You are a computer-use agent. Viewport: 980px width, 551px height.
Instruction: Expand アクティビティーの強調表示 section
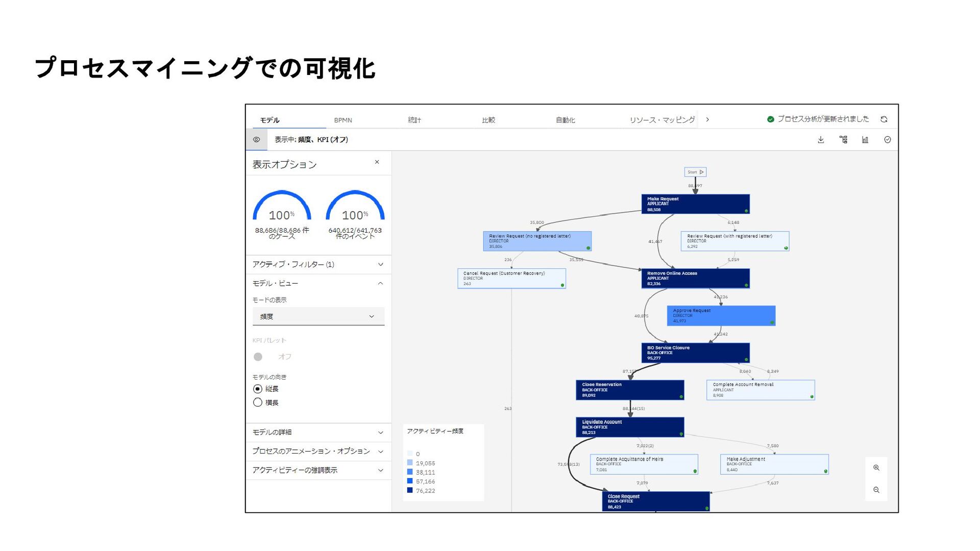tap(318, 470)
